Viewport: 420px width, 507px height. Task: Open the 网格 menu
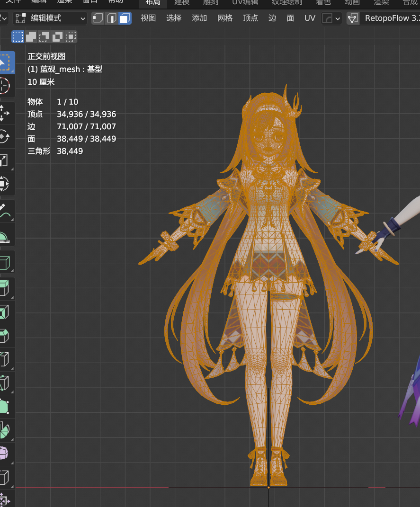(225, 18)
